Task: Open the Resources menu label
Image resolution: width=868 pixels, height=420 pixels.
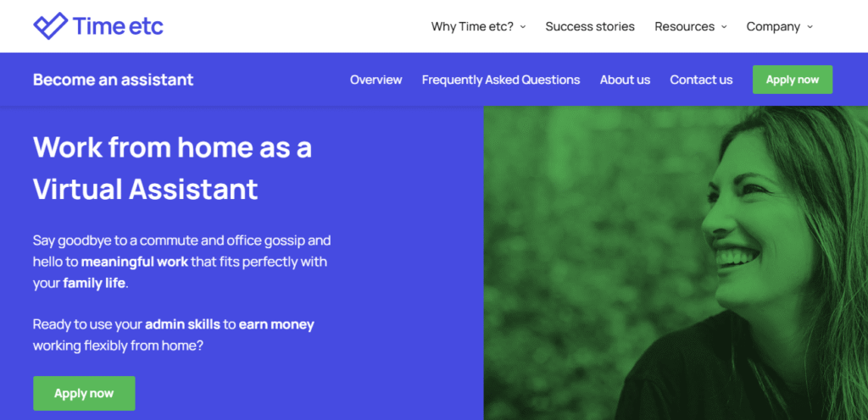Action: click(x=684, y=26)
